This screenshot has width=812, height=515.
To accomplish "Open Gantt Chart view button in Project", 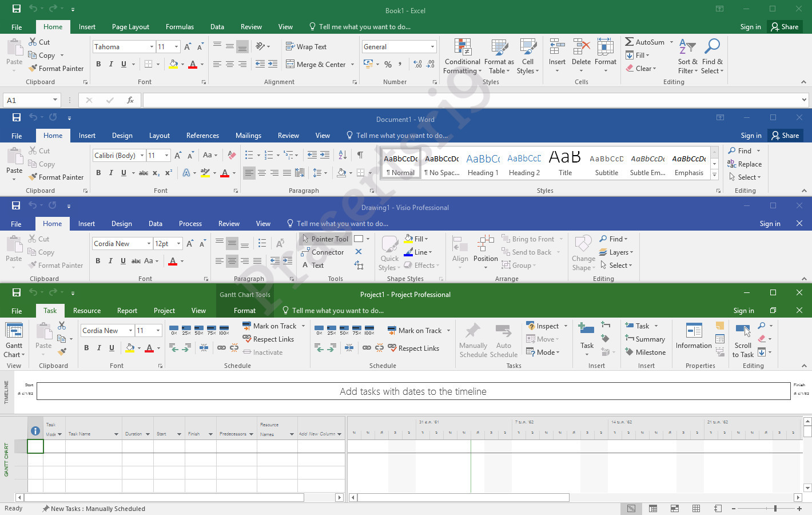I will pyautogui.click(x=14, y=340).
